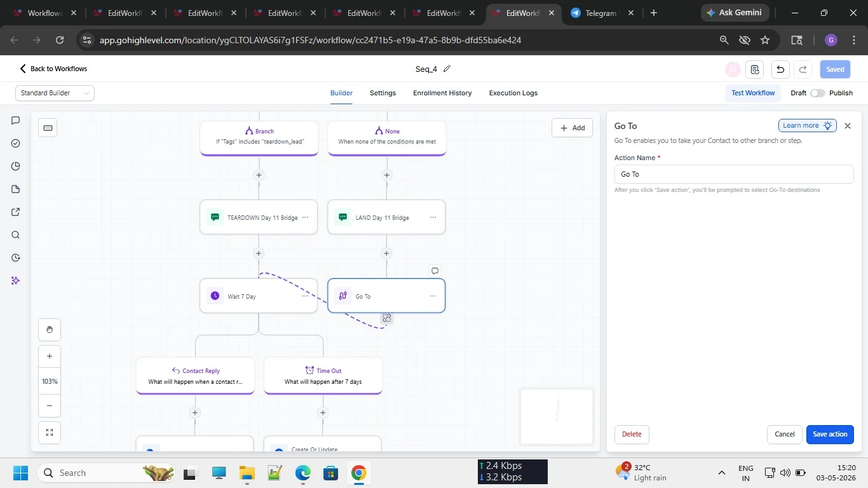868x488 pixels.
Task: Click the Action Name input field
Action: click(734, 174)
